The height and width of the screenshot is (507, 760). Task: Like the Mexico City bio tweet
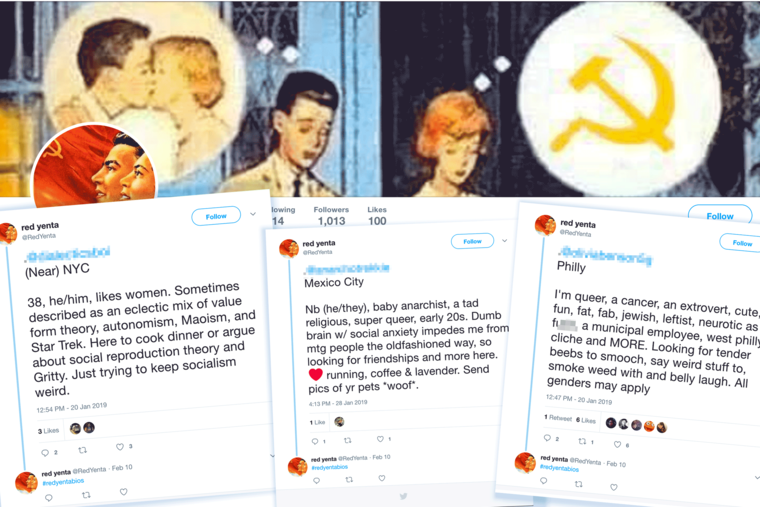(x=380, y=439)
